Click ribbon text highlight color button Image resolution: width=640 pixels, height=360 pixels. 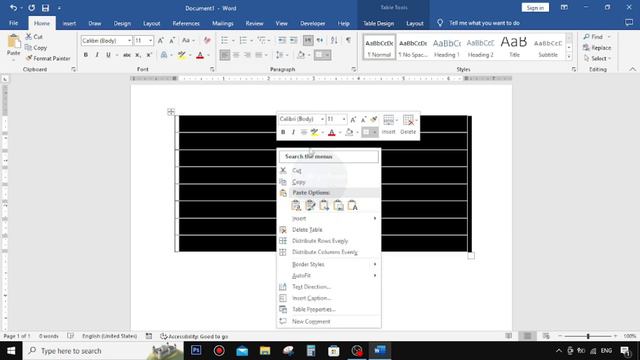tap(182, 55)
